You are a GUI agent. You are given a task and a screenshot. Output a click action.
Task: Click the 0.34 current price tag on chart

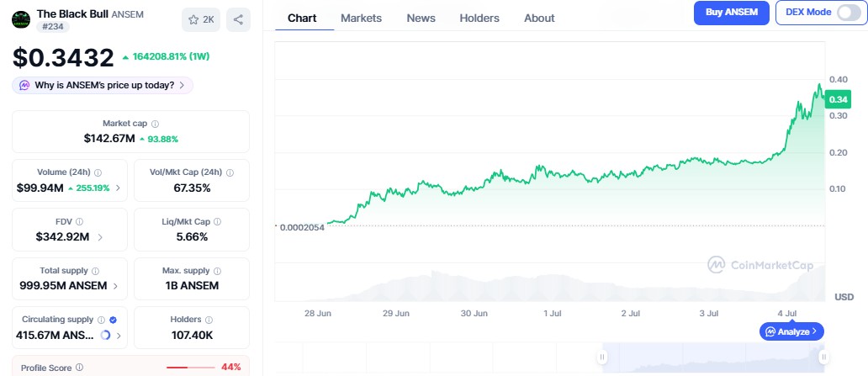[839, 99]
